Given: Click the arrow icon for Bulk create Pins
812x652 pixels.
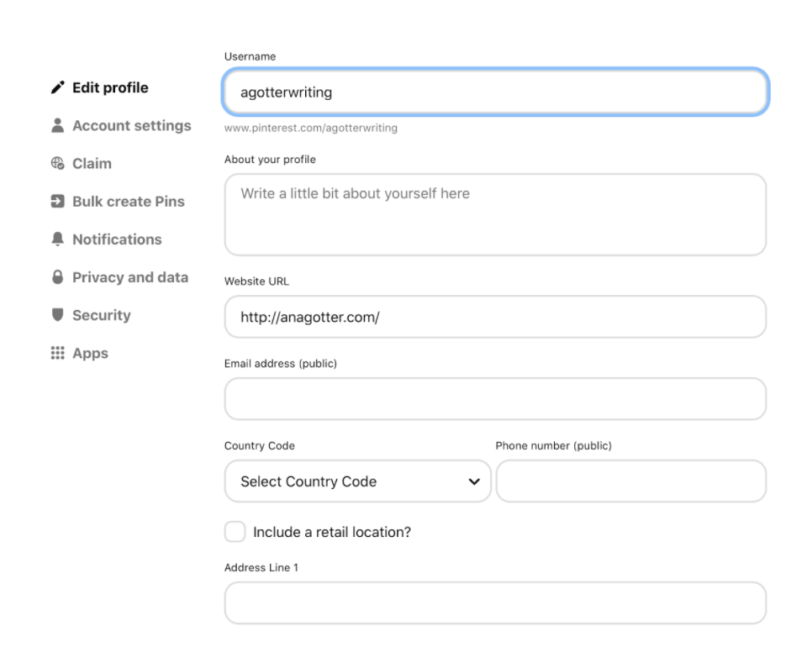Looking at the screenshot, I should (57, 202).
